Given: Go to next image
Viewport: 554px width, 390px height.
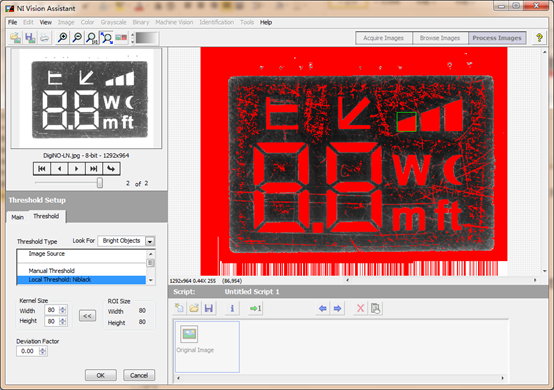Looking at the screenshot, I should point(76,169).
